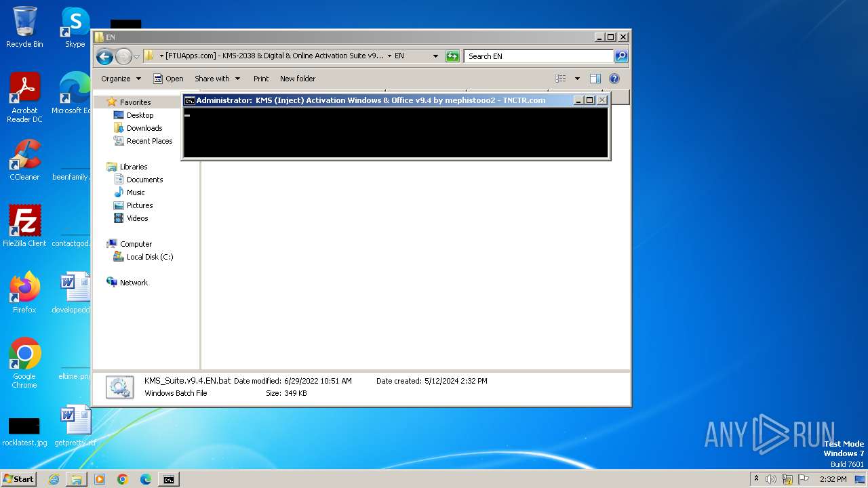The width and height of the screenshot is (868, 488).
Task: Open Google Chrome desktop shortcut
Action: (x=24, y=363)
